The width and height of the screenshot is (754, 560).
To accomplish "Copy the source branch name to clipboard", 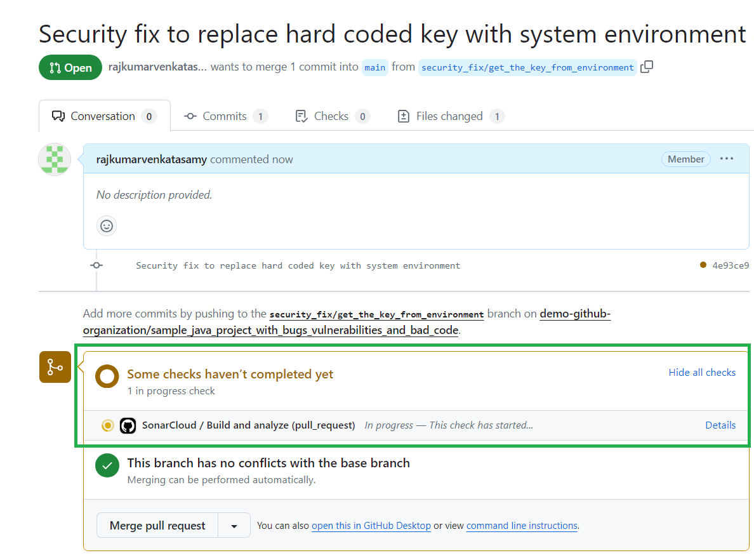I will point(647,66).
